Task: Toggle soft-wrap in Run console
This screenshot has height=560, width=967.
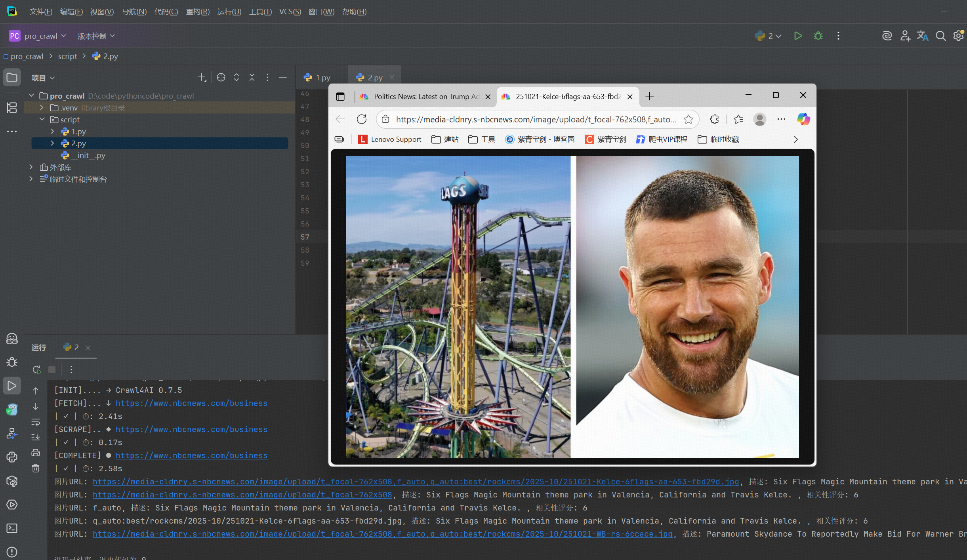Action: [36, 422]
